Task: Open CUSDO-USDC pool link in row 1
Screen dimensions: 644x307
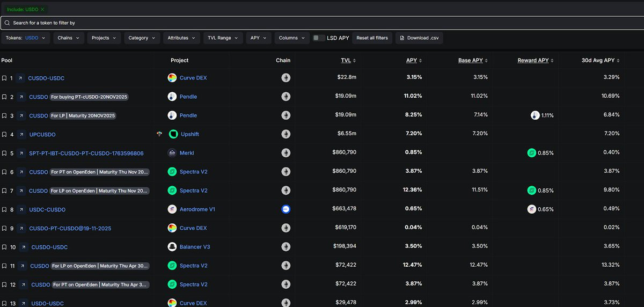Action: click(46, 78)
